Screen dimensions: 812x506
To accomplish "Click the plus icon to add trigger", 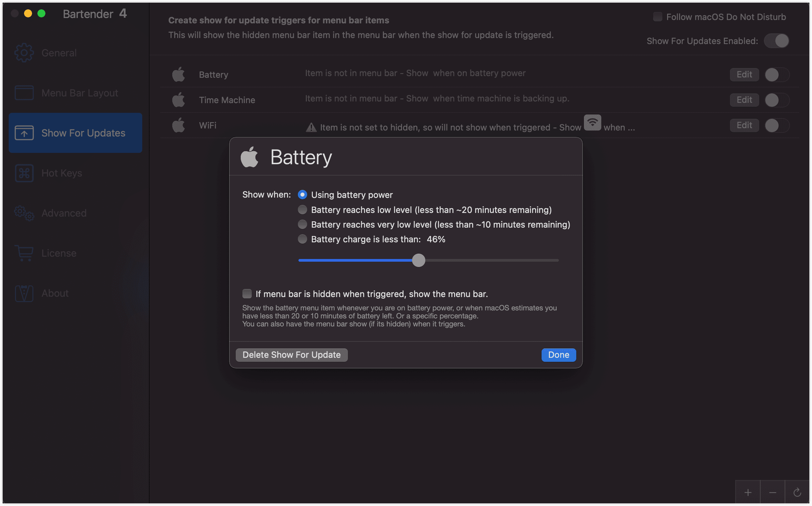I will click(x=748, y=492).
